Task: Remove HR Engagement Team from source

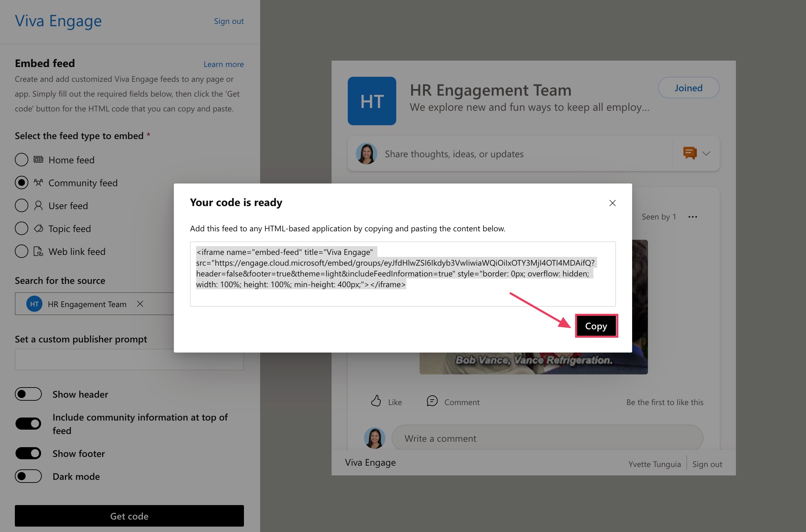Action: [x=140, y=304]
